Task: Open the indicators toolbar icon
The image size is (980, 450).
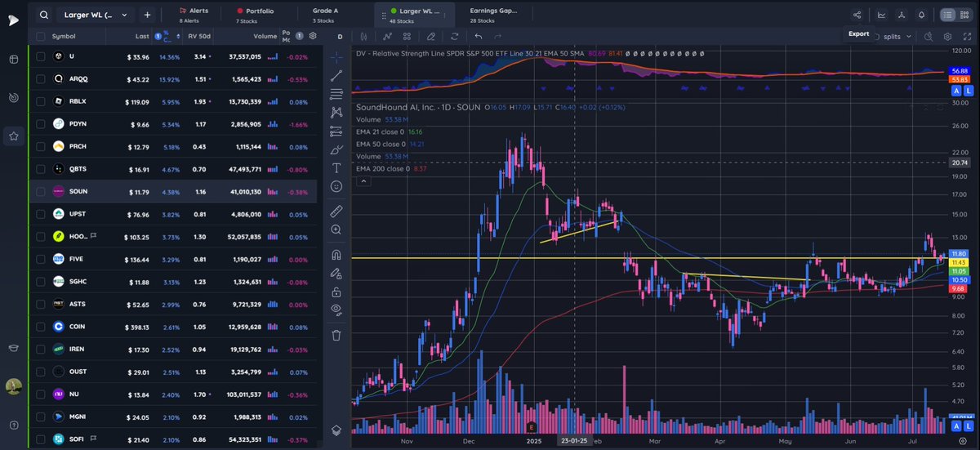Action: tap(387, 36)
